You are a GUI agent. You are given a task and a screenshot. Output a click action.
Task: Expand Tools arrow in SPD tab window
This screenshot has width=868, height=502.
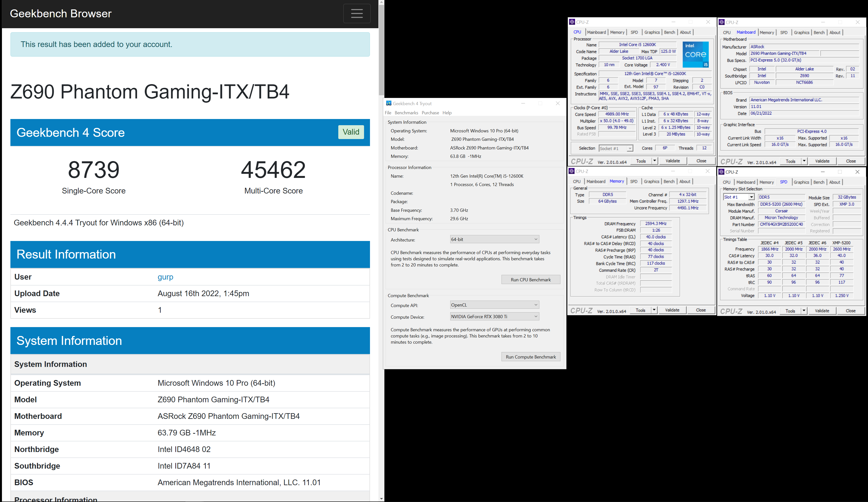pyautogui.click(x=804, y=311)
